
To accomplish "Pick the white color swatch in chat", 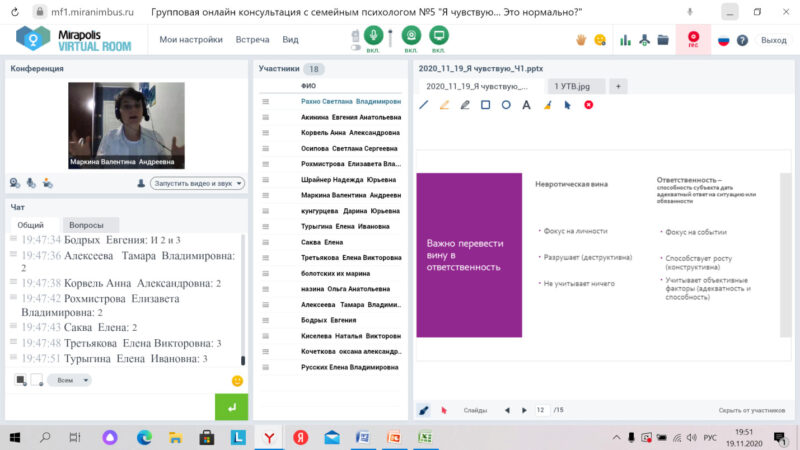I will click(x=36, y=380).
